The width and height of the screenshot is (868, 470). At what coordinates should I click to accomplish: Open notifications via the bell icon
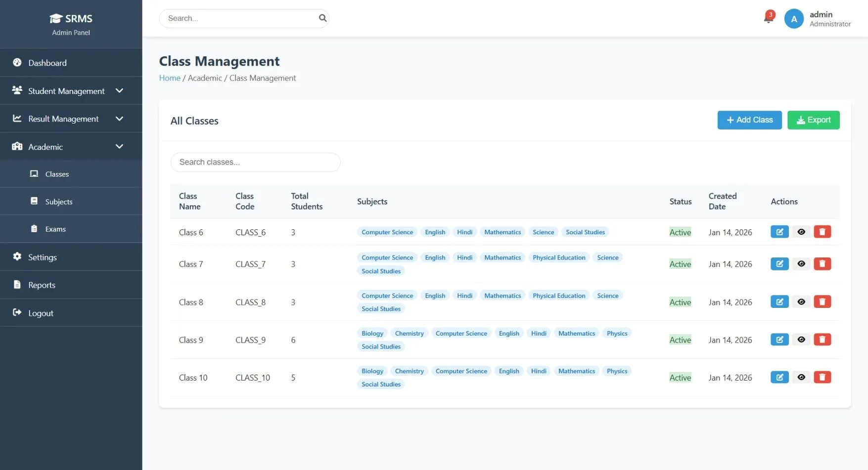[767, 18]
